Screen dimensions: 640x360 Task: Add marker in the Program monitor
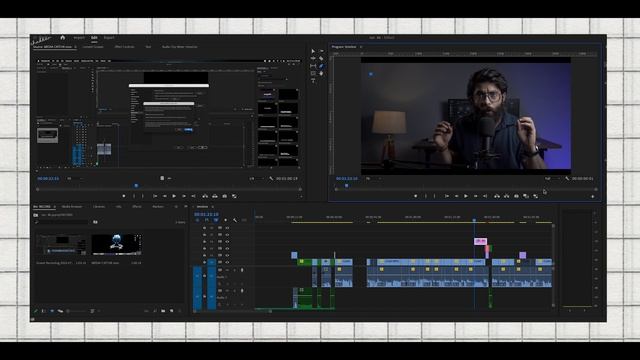pyautogui.click(x=416, y=196)
